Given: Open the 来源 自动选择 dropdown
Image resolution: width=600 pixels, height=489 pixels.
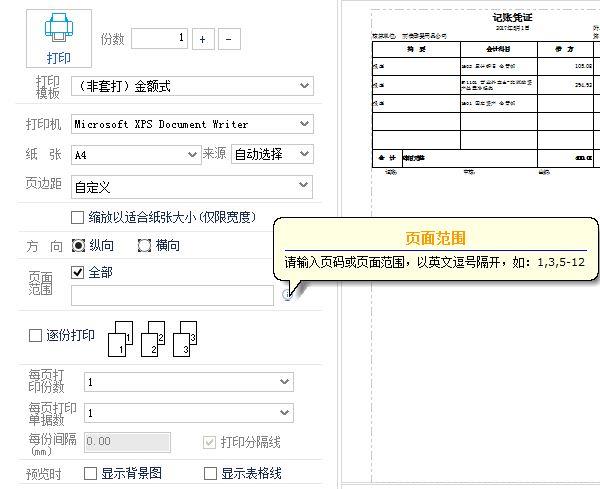Looking at the screenshot, I should coord(272,154).
